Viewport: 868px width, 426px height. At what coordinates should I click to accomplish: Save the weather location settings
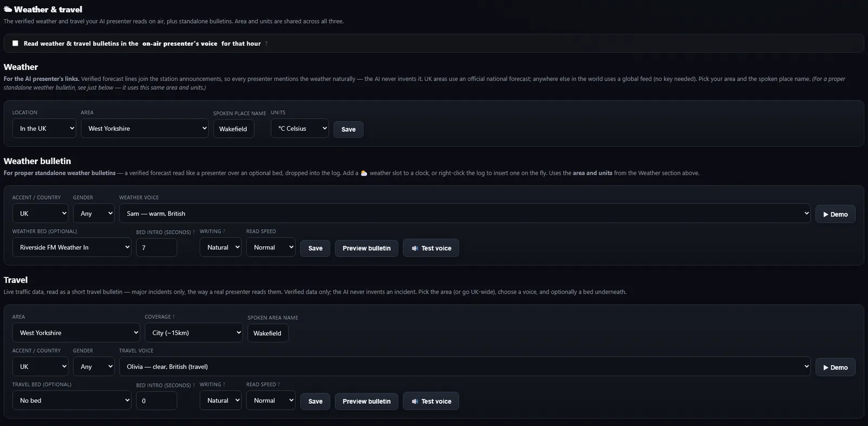pos(348,129)
